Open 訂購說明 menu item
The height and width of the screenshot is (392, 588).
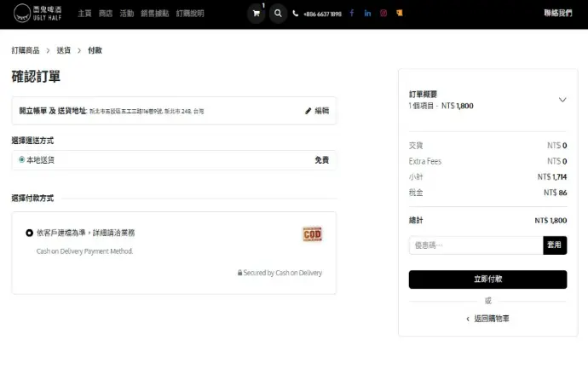[189, 14]
